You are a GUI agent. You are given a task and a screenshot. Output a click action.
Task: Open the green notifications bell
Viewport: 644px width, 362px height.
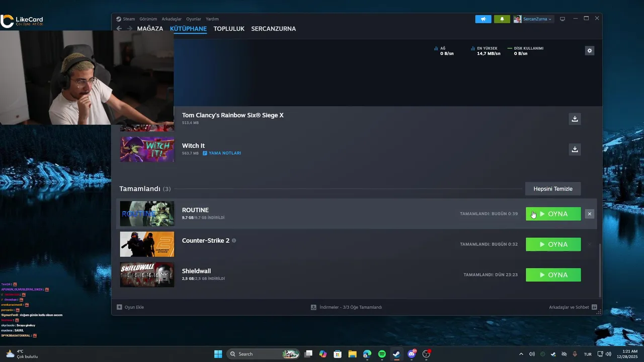click(502, 19)
